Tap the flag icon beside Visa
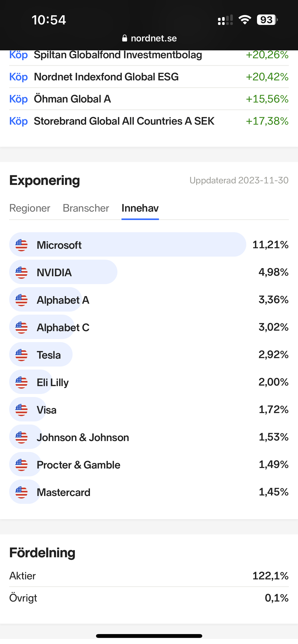298x644 pixels. tap(21, 410)
